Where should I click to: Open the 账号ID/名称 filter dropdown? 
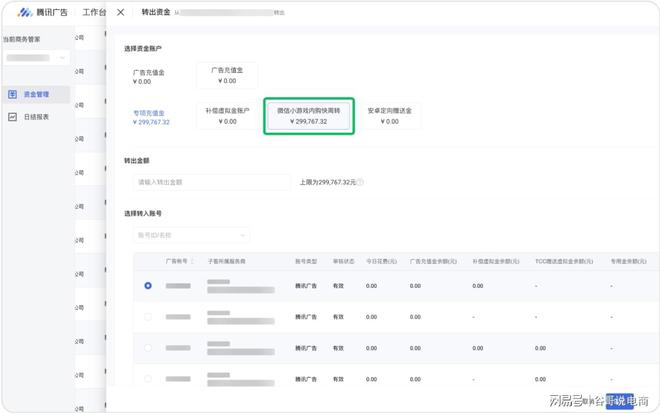tap(190, 235)
